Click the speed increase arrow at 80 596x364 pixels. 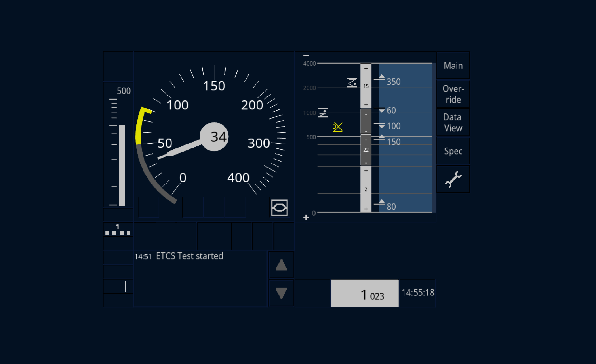pyautogui.click(x=382, y=202)
